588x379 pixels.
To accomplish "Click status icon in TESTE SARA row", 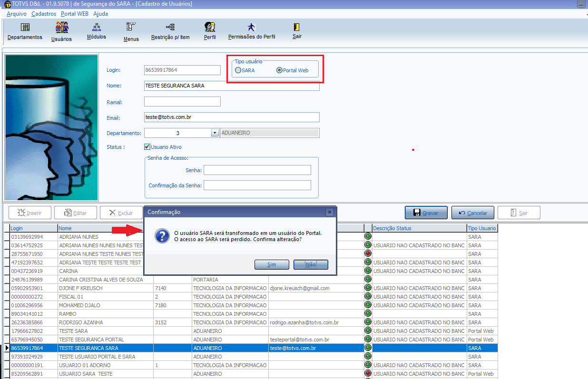I will pyautogui.click(x=368, y=330).
